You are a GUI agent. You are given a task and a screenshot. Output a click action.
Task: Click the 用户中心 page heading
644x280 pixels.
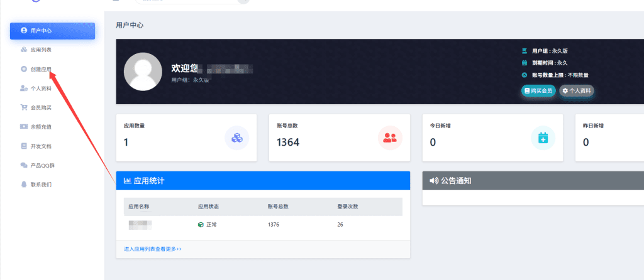pos(130,25)
